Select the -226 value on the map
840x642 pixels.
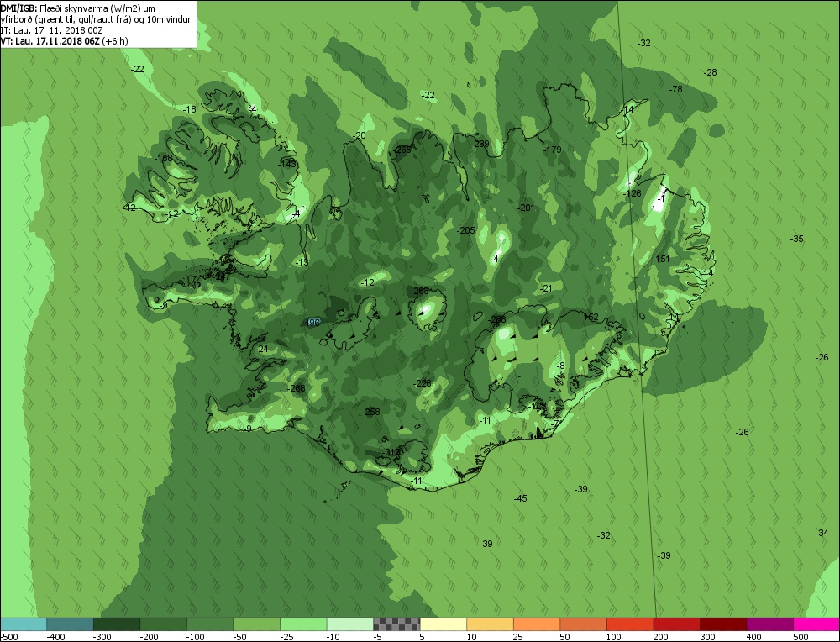point(423,383)
